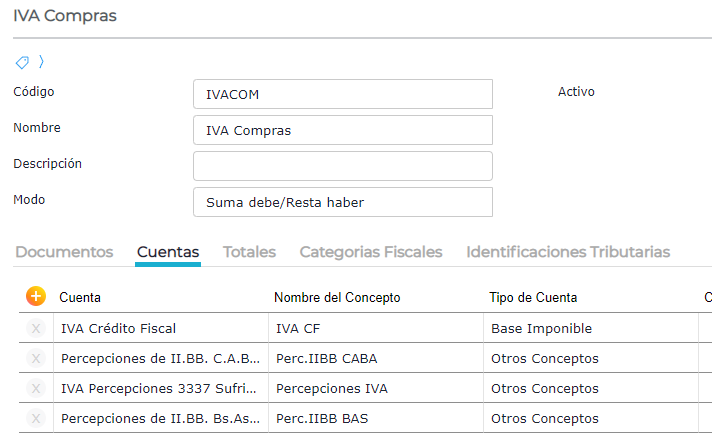
Task: Open the Identificaciones Tributarias tab
Action: tap(568, 252)
